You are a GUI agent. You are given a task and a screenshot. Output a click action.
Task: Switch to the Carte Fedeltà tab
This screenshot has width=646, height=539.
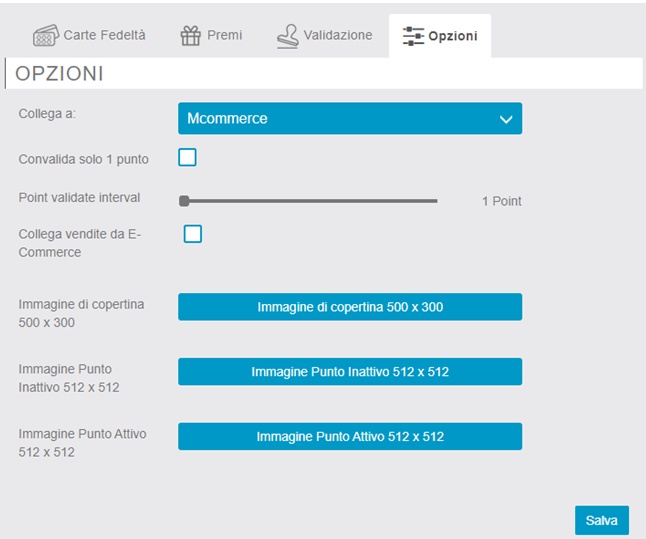pos(104,36)
